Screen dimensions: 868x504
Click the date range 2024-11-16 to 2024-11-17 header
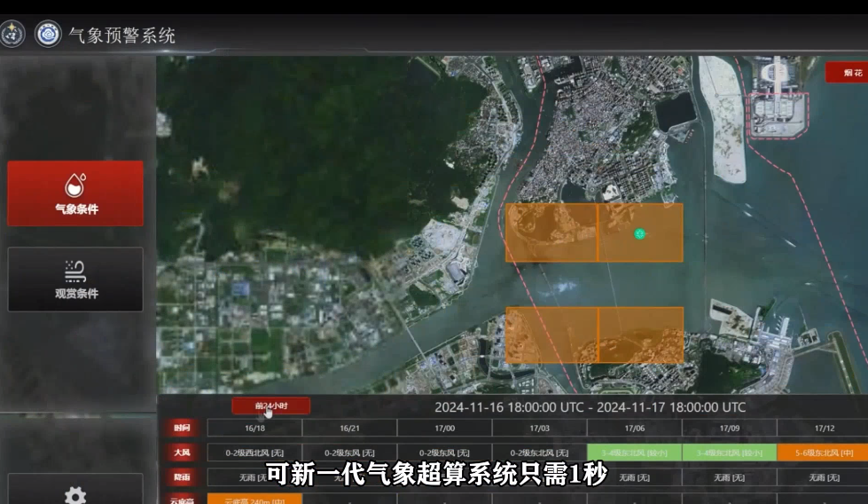[x=590, y=407]
